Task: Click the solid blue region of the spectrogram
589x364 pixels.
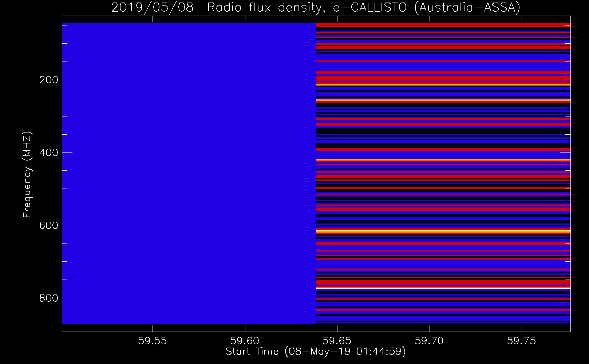Action: click(x=189, y=174)
